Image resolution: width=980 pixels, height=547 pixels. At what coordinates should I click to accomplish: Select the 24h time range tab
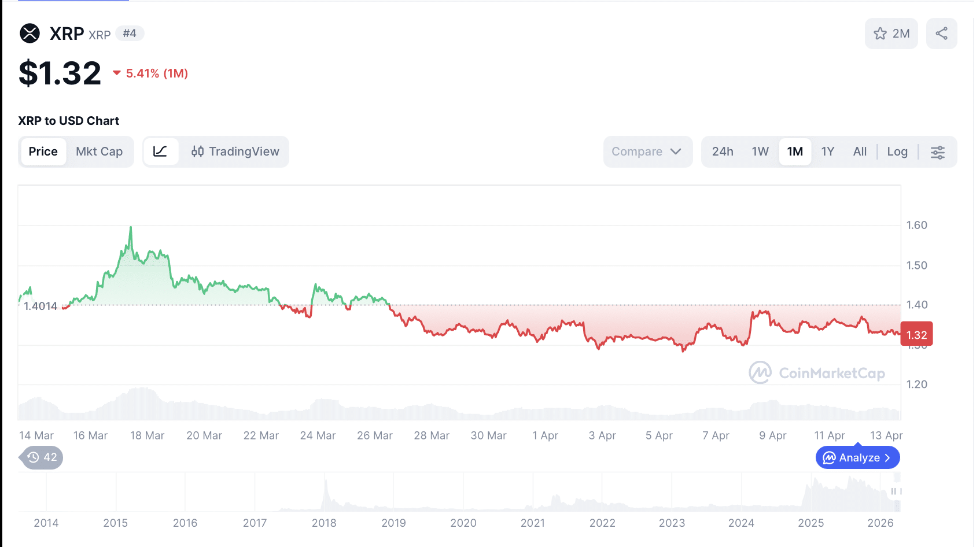tap(722, 151)
